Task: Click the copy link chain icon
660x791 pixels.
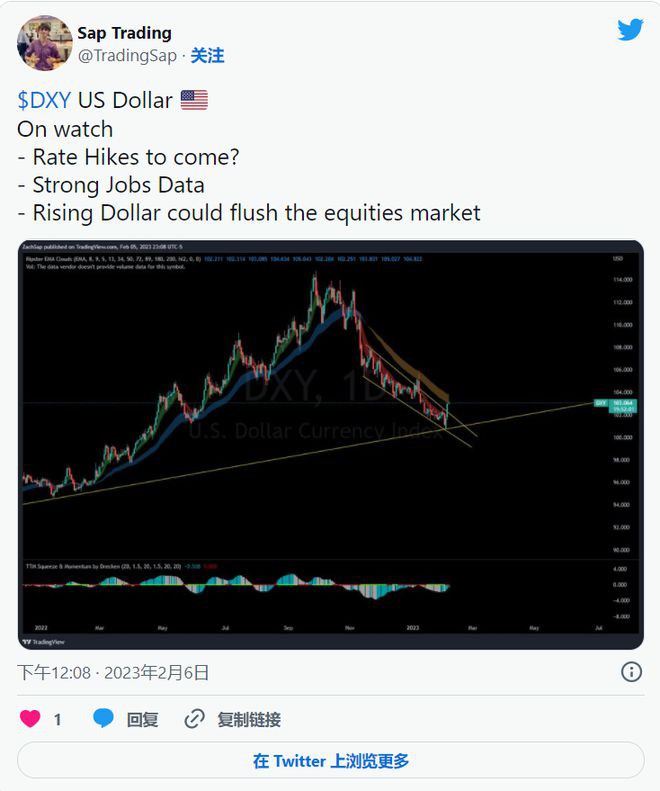Action: coord(195,719)
